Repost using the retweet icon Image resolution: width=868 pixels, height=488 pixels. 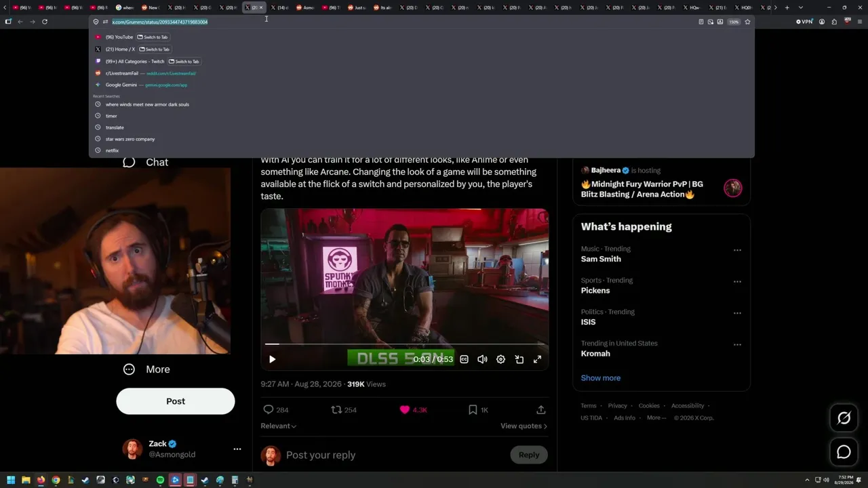click(336, 409)
